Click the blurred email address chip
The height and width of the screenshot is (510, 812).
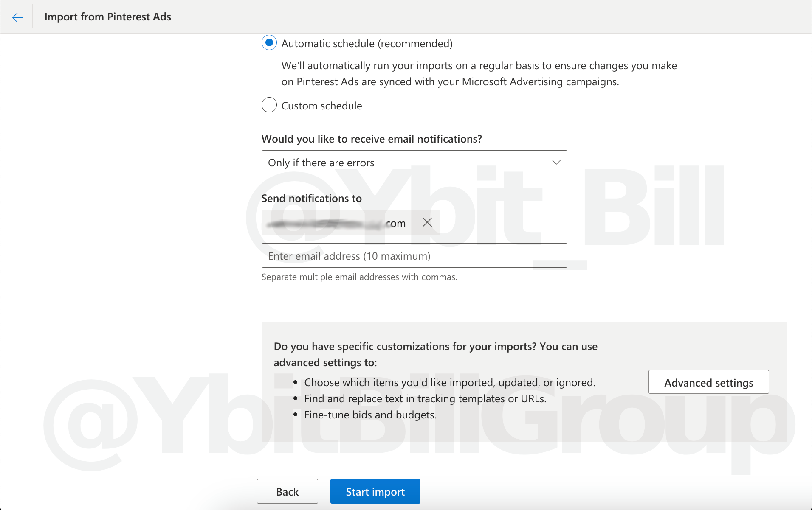point(336,224)
